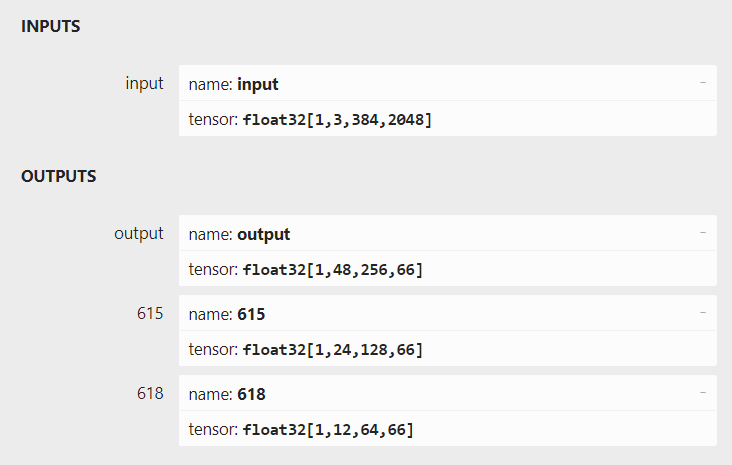Collapse the input entry with its minus toggle
The width and height of the screenshot is (732, 465).
[703, 83]
